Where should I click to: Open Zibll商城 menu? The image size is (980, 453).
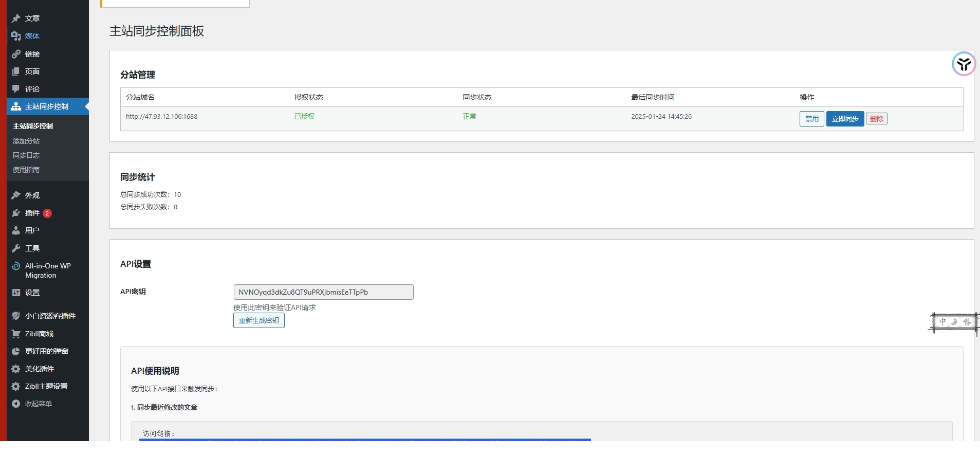point(48,334)
